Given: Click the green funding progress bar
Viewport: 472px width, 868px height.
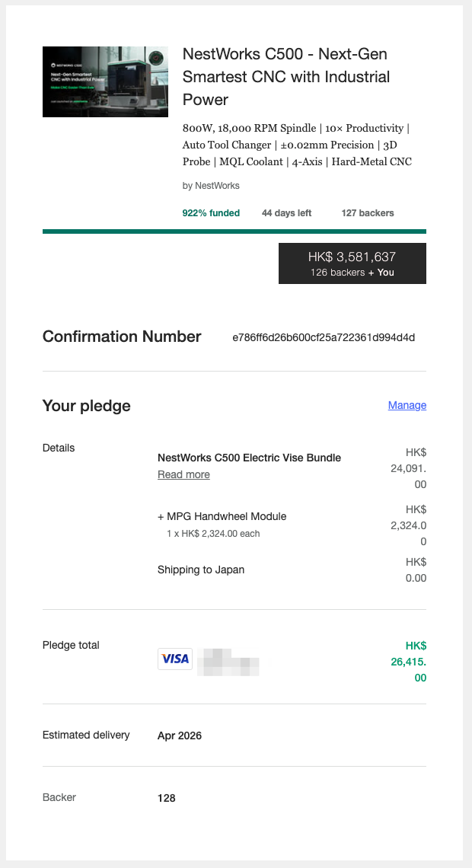Looking at the screenshot, I should pyautogui.click(x=234, y=231).
